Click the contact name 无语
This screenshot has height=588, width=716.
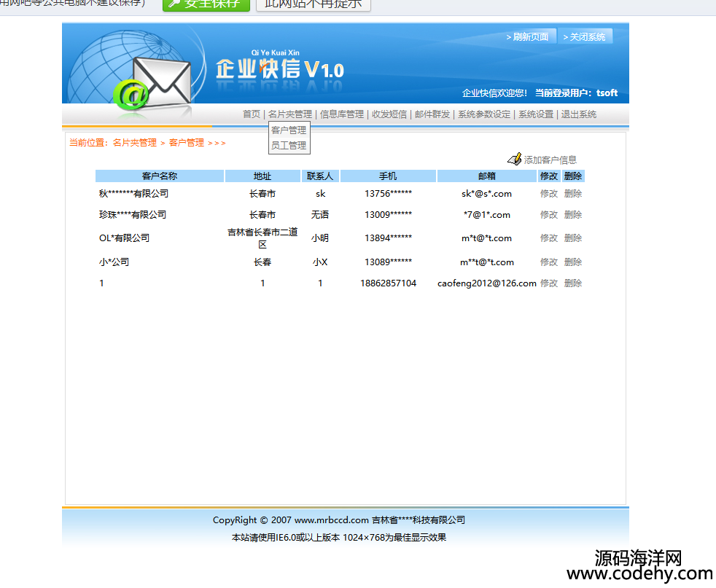click(x=320, y=214)
